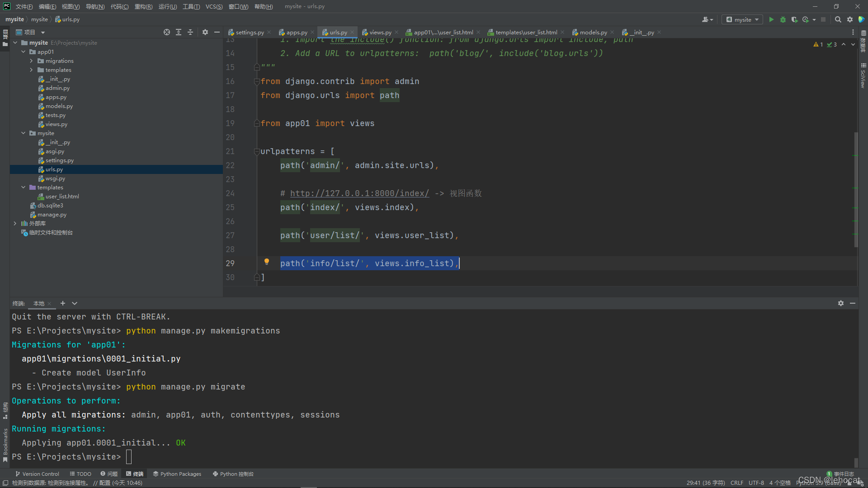
Task: Open terminal panel settings gear
Action: tap(840, 303)
